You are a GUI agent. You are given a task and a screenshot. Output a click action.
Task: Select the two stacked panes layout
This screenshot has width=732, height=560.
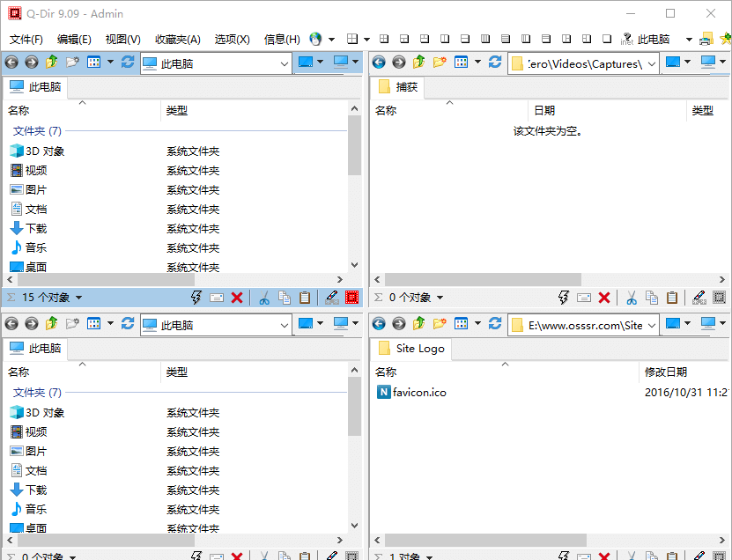(465, 39)
